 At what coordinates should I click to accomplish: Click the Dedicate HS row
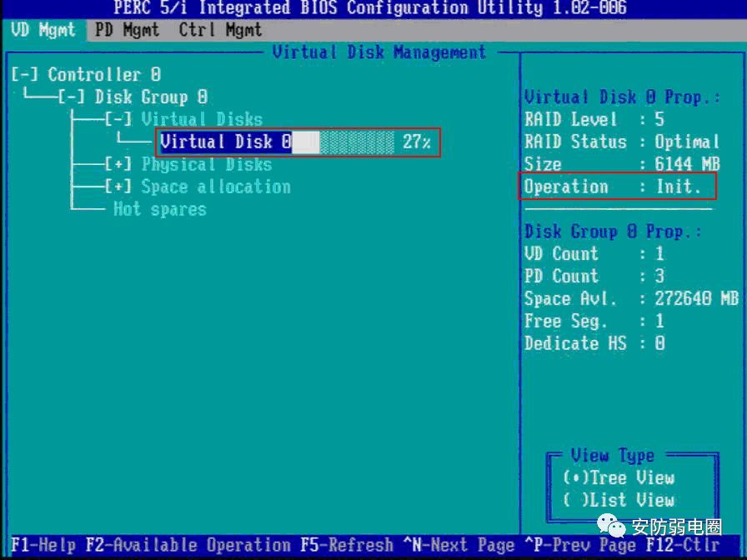594,343
